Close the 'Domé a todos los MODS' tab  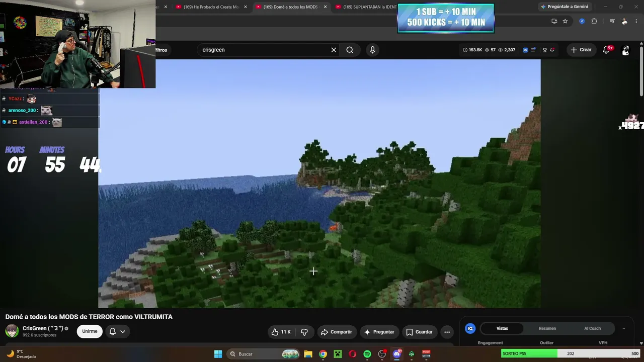(x=325, y=7)
